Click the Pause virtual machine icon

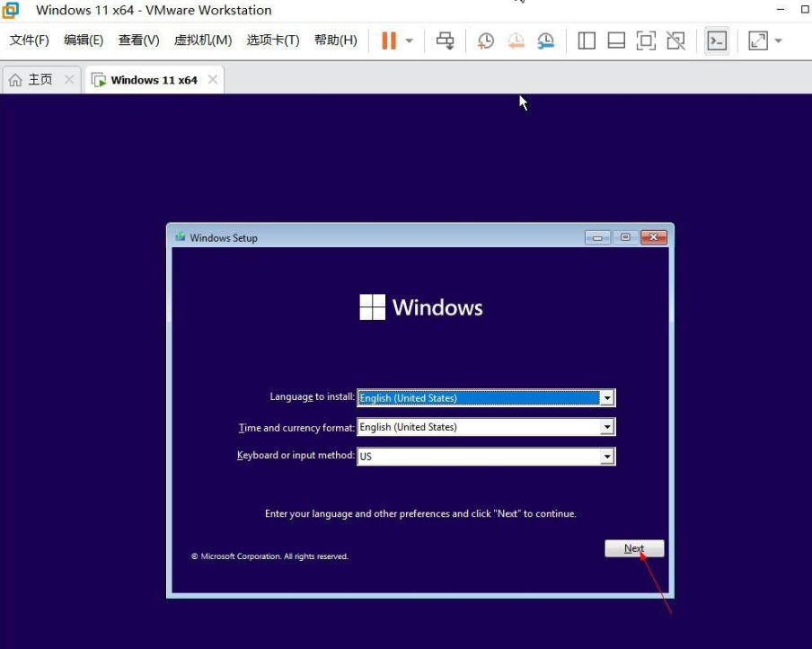pyautogui.click(x=389, y=40)
